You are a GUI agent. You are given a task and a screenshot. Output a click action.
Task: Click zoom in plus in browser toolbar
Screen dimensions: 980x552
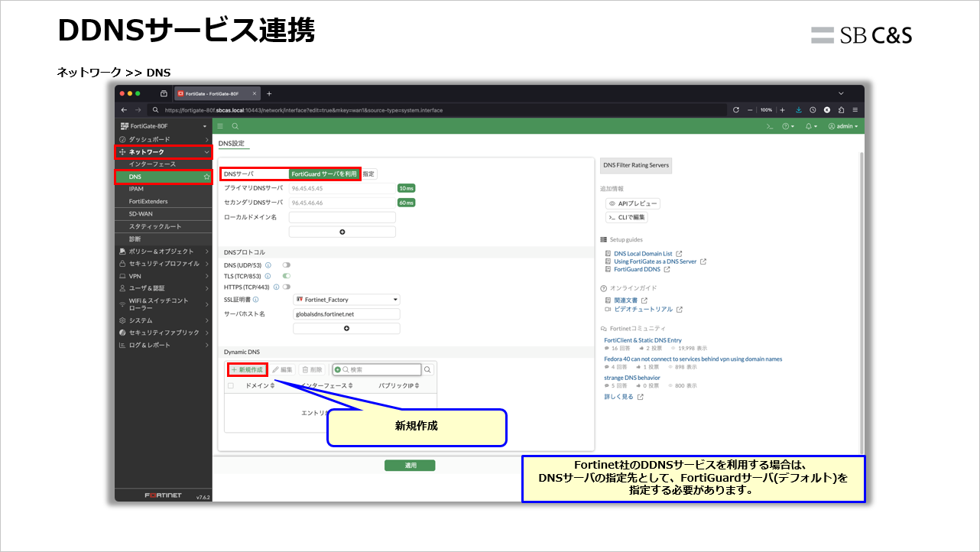click(782, 110)
